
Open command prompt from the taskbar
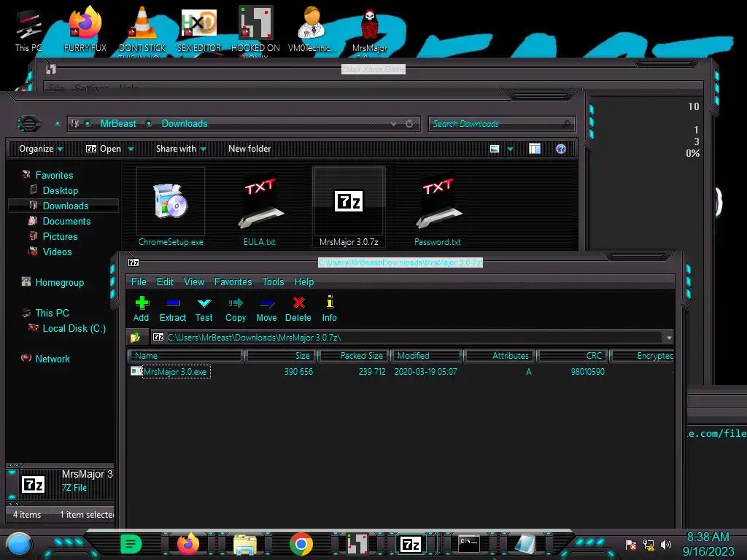[x=469, y=543]
